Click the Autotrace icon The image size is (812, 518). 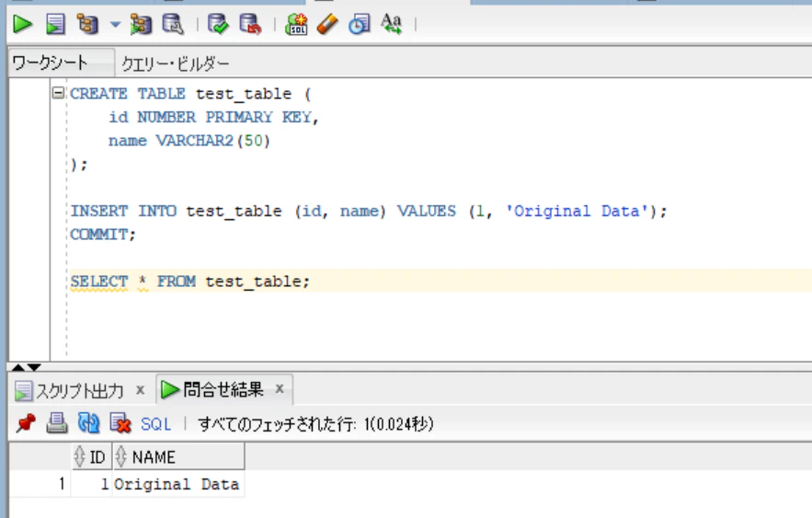click(x=141, y=24)
